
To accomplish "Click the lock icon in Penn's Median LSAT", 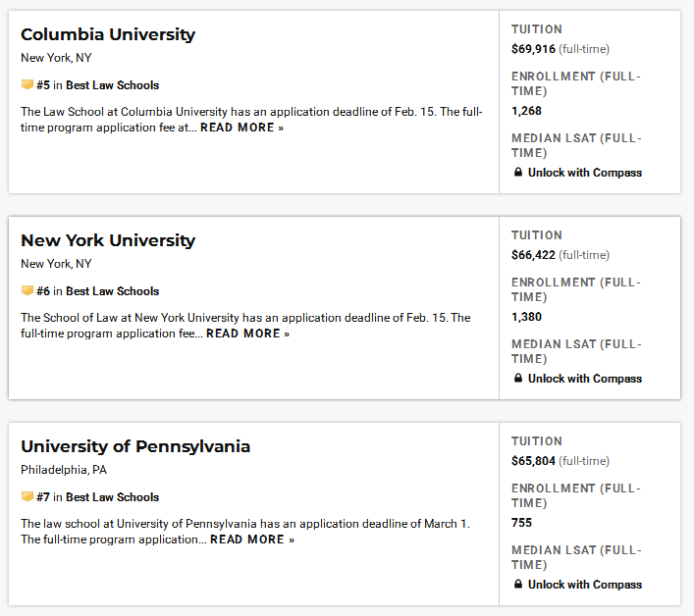I will [518, 585].
